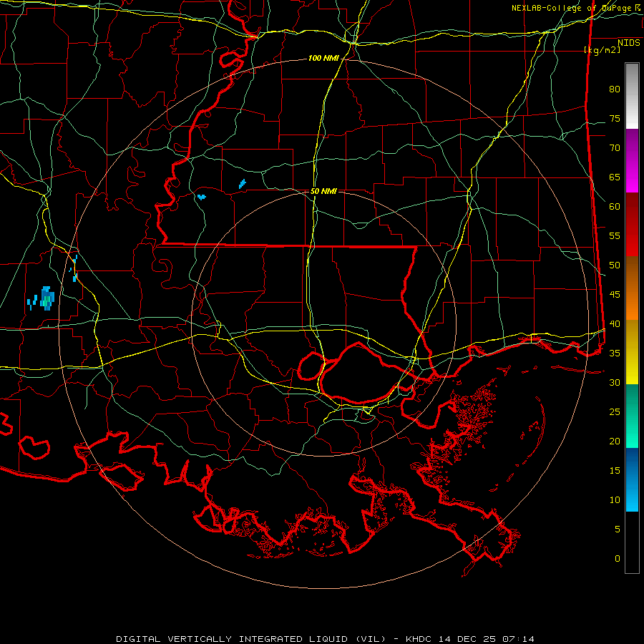Pick the red segment of the color bar
Screen dimensions: 644x644
(632, 224)
